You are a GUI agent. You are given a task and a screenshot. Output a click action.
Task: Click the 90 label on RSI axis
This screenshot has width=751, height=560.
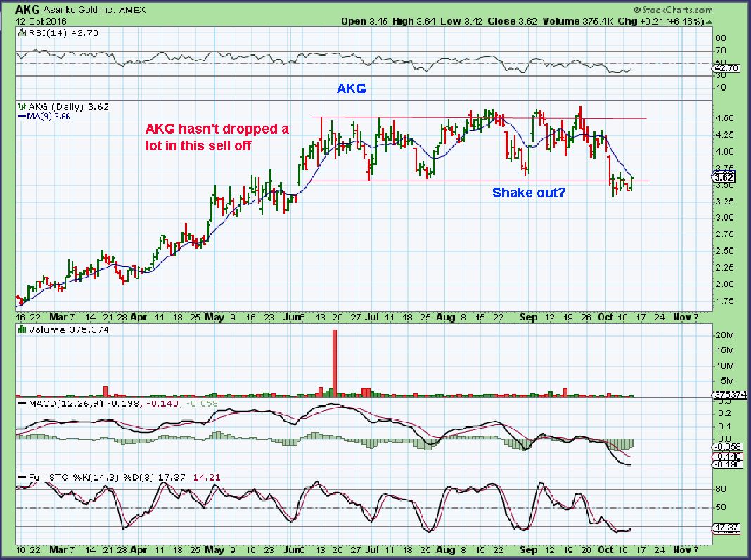(x=721, y=38)
